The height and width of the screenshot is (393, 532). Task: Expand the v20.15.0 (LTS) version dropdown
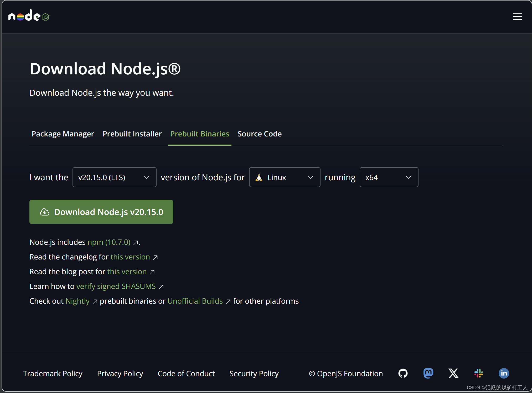click(114, 177)
